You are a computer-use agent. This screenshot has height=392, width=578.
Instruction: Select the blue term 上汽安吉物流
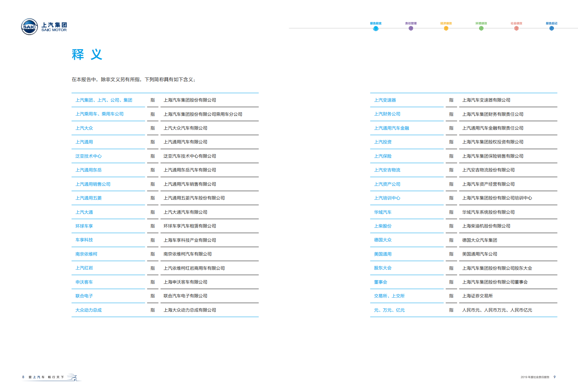tap(387, 170)
